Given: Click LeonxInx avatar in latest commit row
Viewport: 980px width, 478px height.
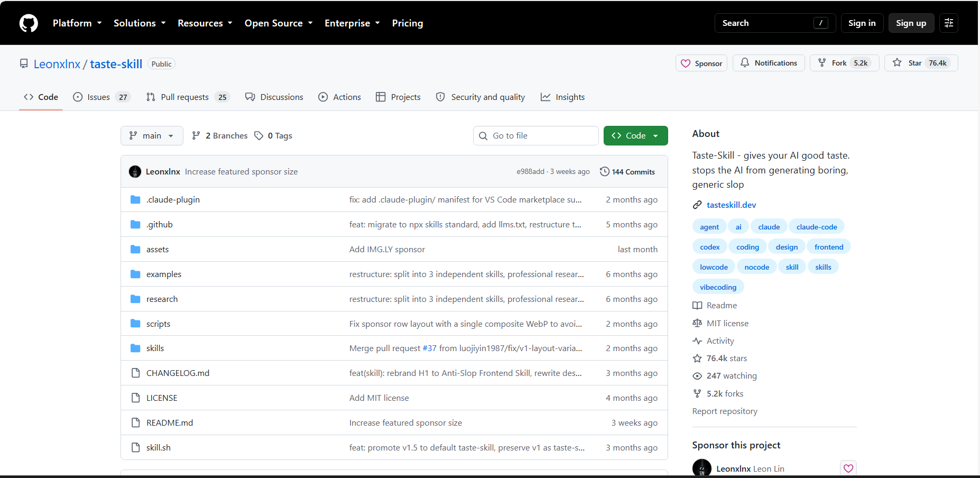Looking at the screenshot, I should (x=135, y=171).
